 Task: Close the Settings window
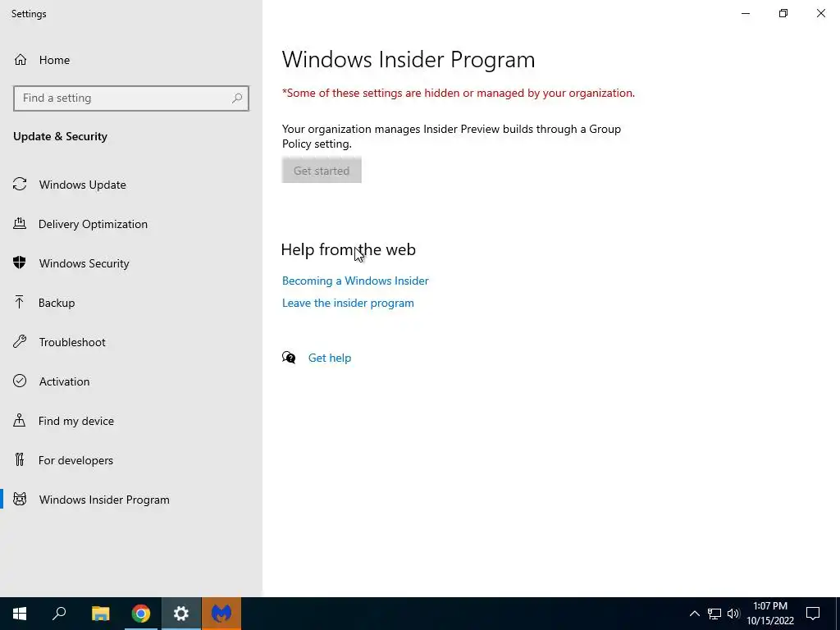click(x=820, y=13)
